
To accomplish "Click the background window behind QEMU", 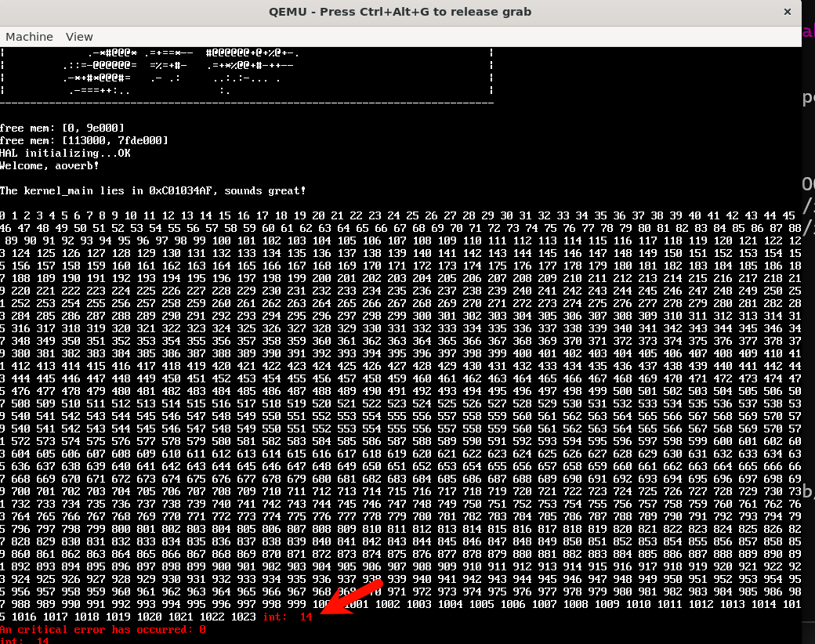I will pyautogui.click(x=807, y=313).
